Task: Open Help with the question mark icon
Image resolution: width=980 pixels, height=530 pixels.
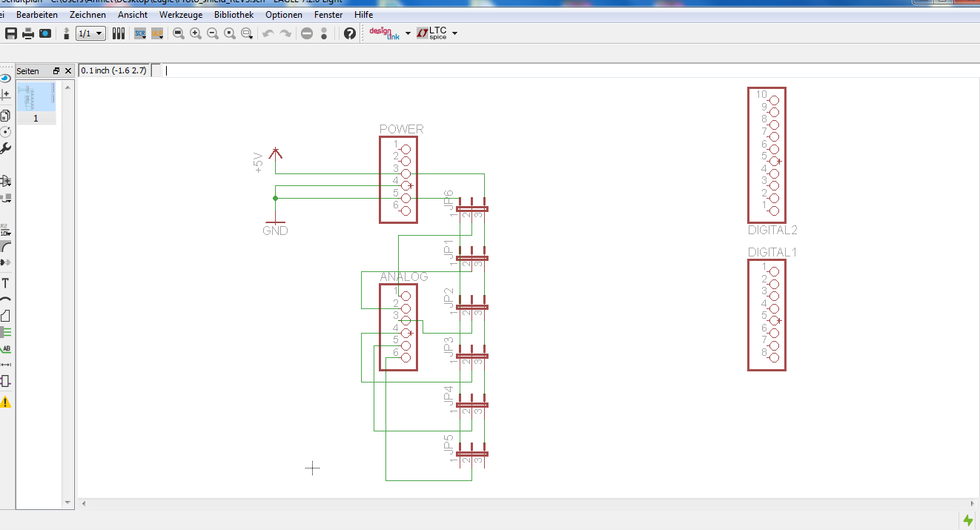Action: pyautogui.click(x=349, y=33)
